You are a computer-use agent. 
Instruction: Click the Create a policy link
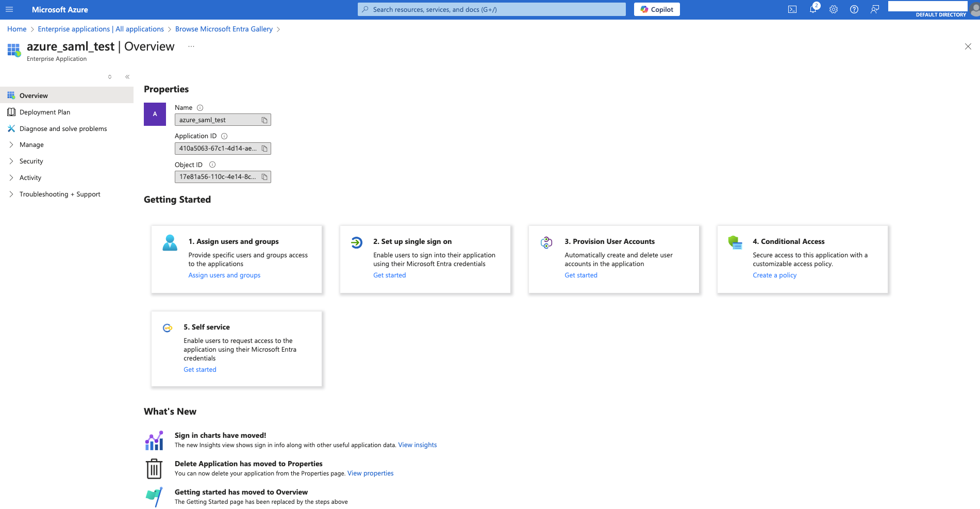coord(774,275)
